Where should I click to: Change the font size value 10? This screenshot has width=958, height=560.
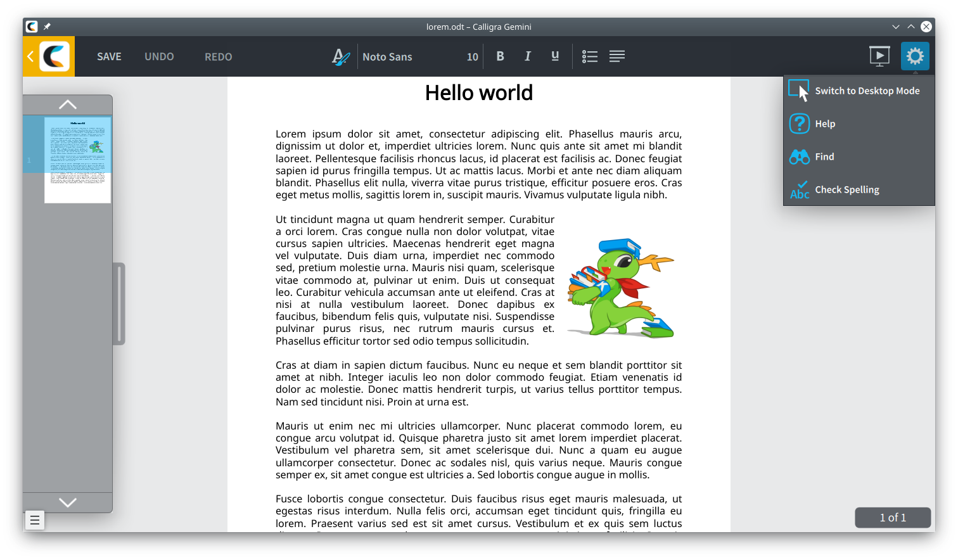click(472, 57)
